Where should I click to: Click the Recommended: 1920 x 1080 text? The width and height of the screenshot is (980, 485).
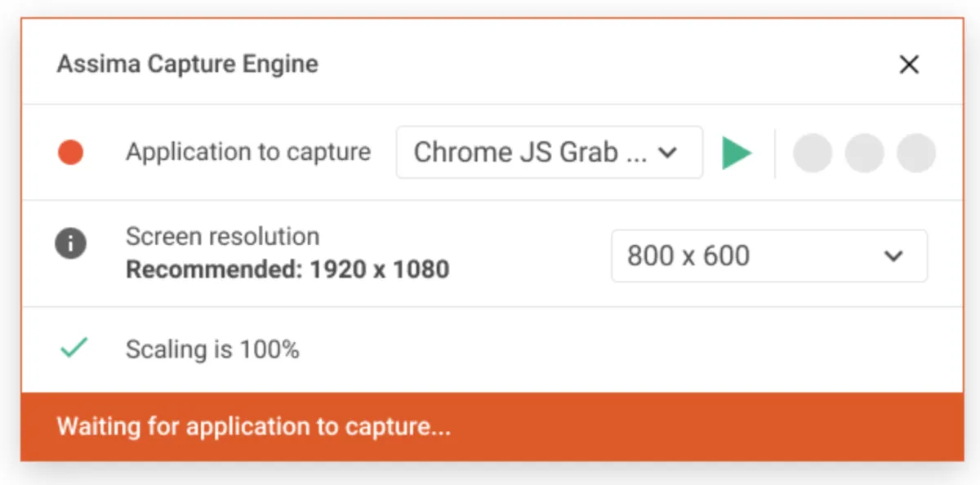pos(287,269)
